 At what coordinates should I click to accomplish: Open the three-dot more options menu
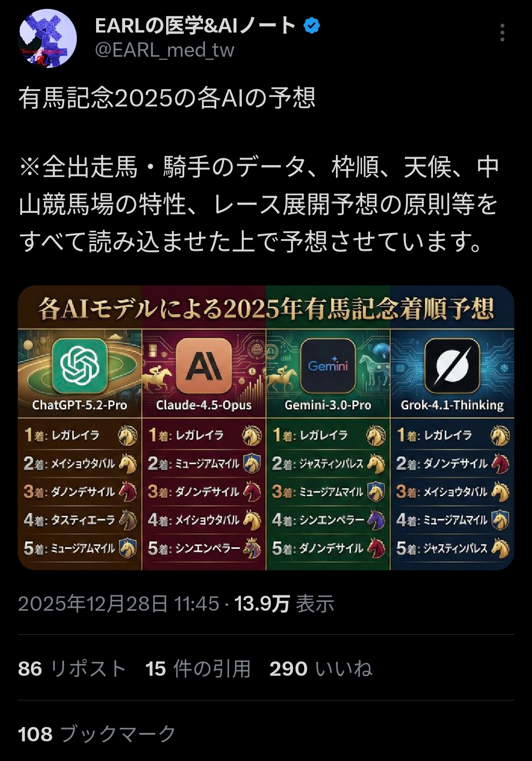[502, 33]
